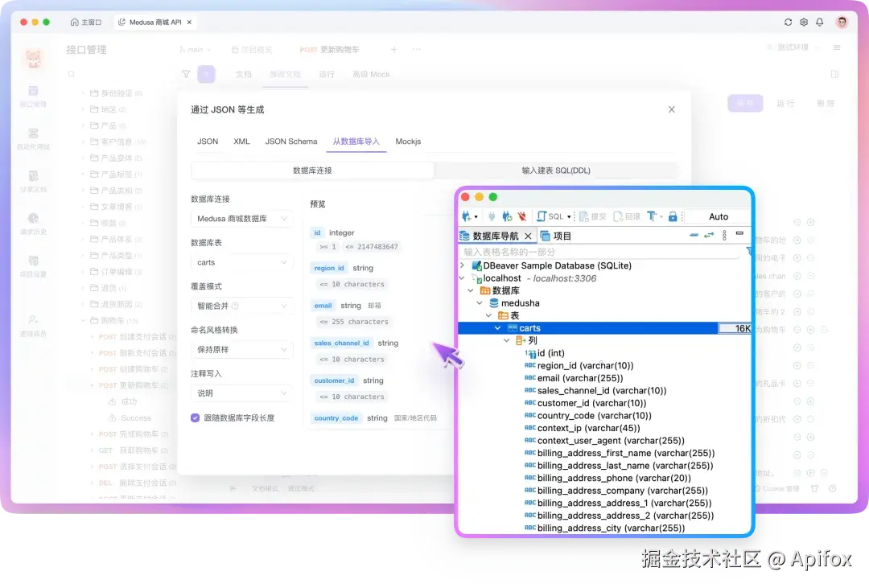The width and height of the screenshot is (869, 588).
Task: Switch to the Mockjs tab
Action: pos(408,141)
